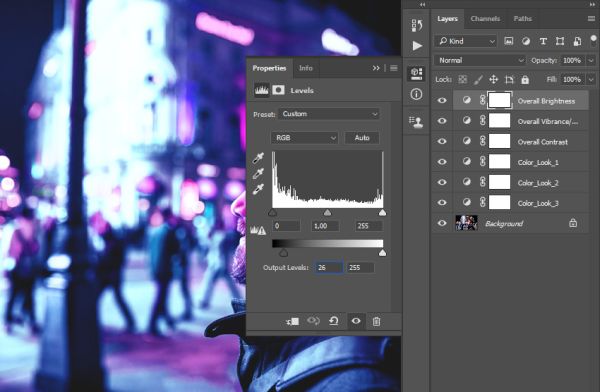The width and height of the screenshot is (600, 392).
Task: Open the Preset Custom dropdown
Action: pyautogui.click(x=329, y=114)
